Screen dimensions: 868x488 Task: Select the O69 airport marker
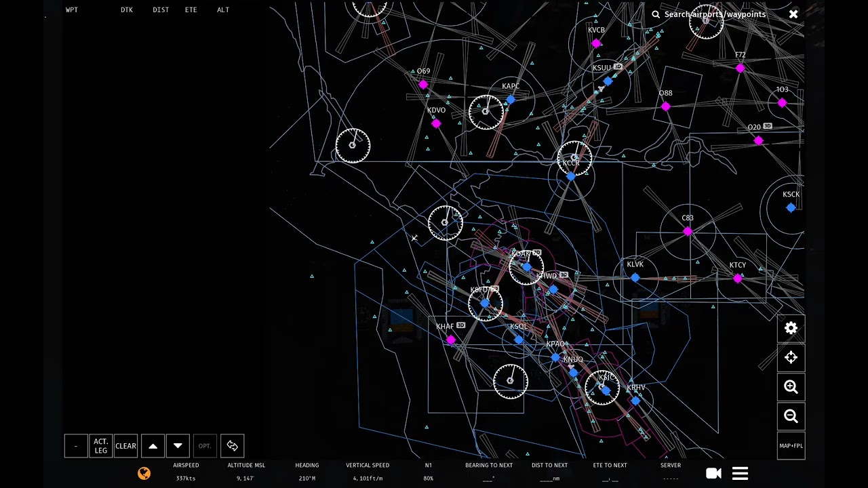(423, 85)
